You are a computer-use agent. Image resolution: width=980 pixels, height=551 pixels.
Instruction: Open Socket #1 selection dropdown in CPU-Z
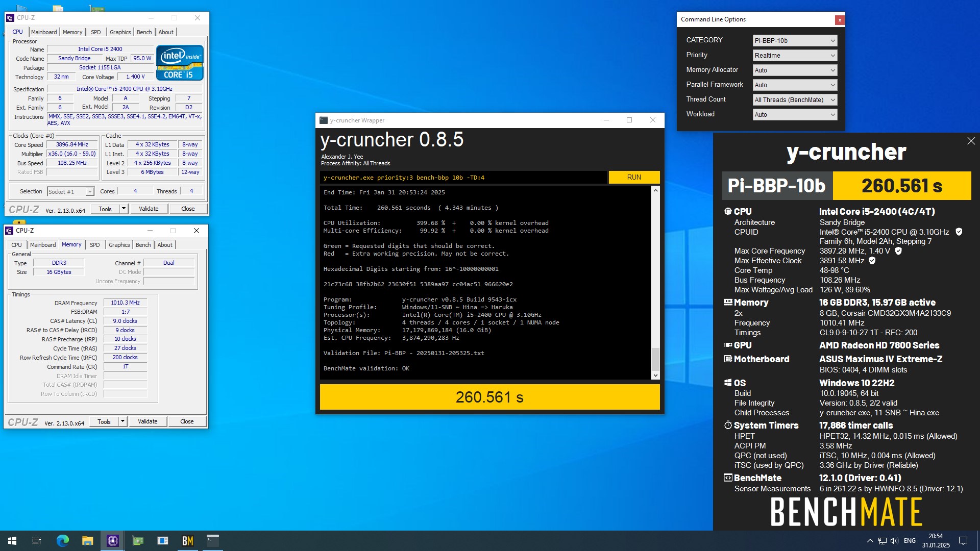tap(70, 192)
